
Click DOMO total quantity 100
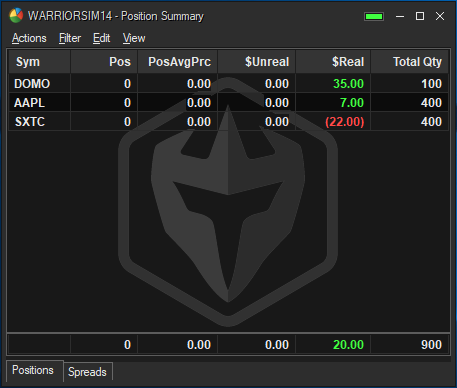(431, 84)
